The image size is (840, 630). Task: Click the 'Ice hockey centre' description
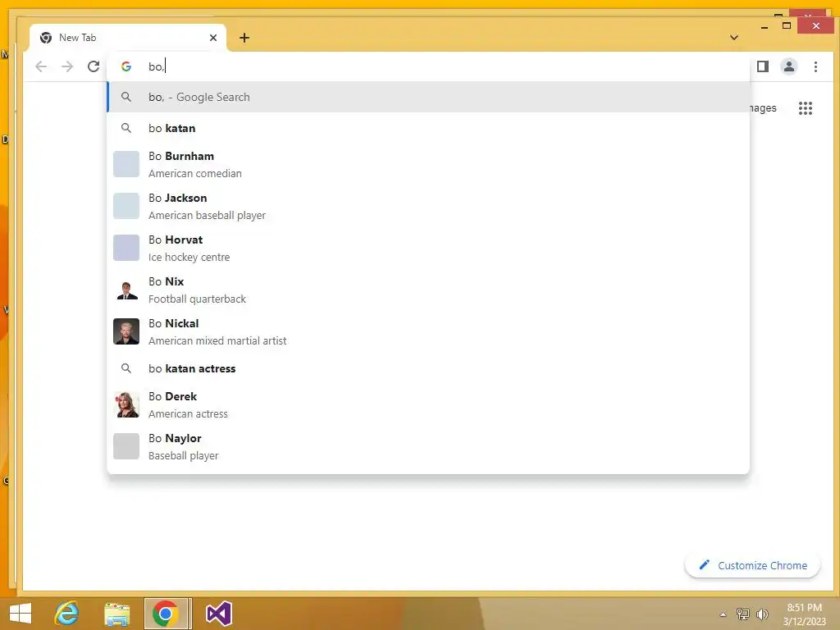pos(189,257)
